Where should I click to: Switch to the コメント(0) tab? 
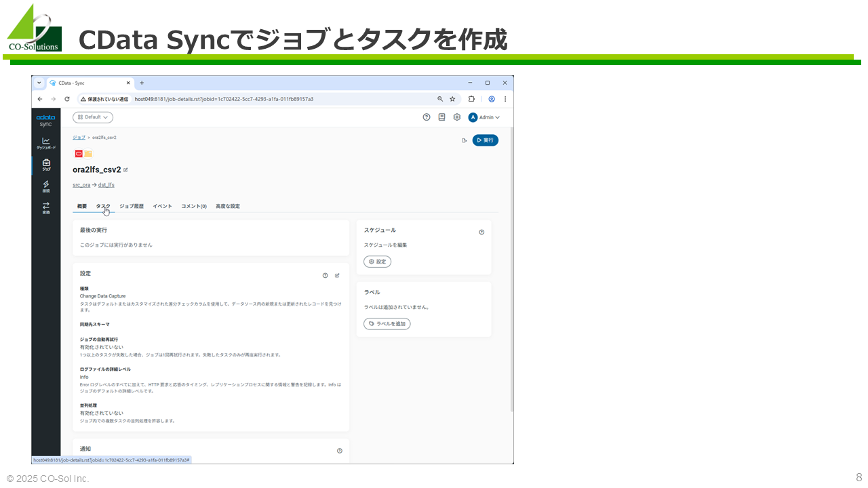194,206
